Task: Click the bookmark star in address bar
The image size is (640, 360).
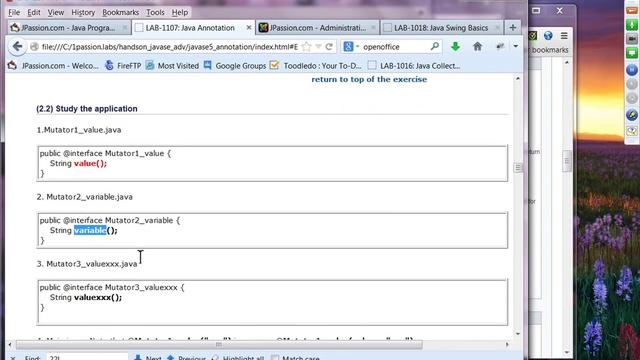Action: coord(307,47)
